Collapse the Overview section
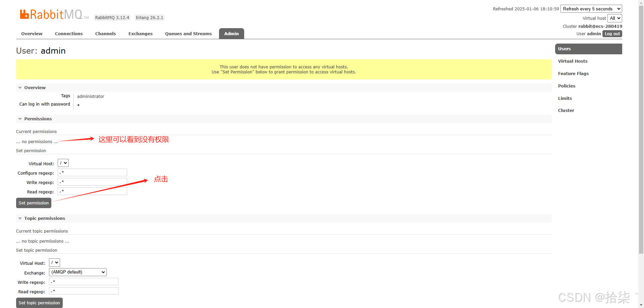 20,87
